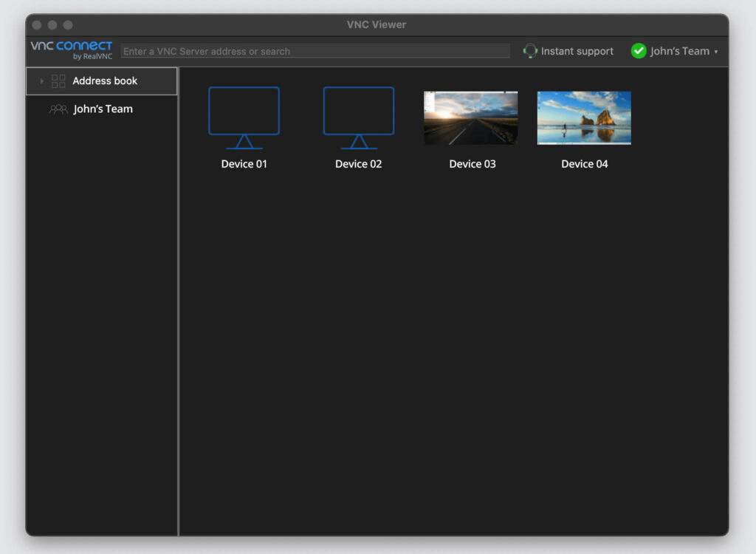Click the green checkmark status icon
756x554 pixels.
(x=639, y=51)
